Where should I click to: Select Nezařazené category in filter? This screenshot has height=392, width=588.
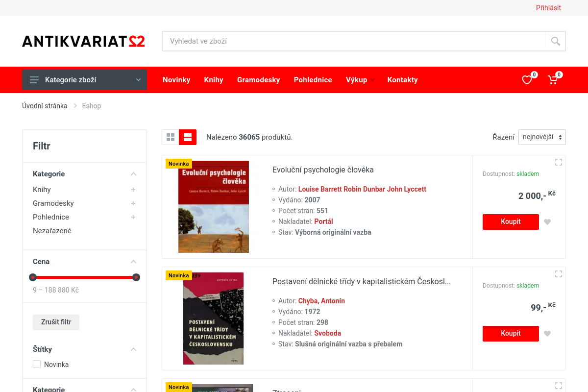click(52, 231)
